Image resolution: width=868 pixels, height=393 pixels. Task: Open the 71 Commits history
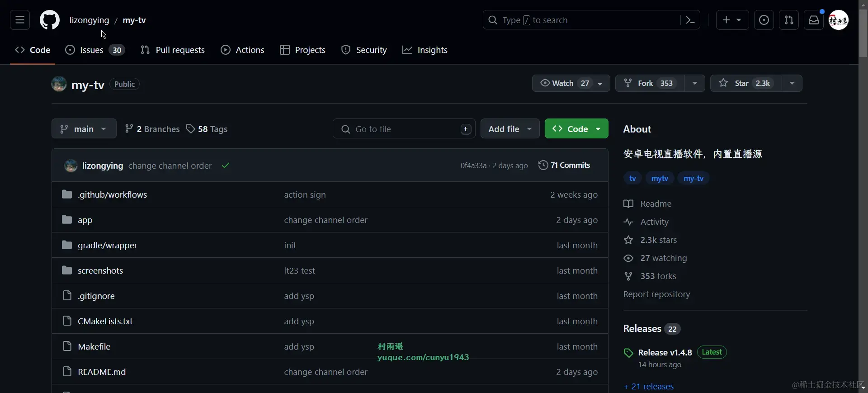point(564,165)
